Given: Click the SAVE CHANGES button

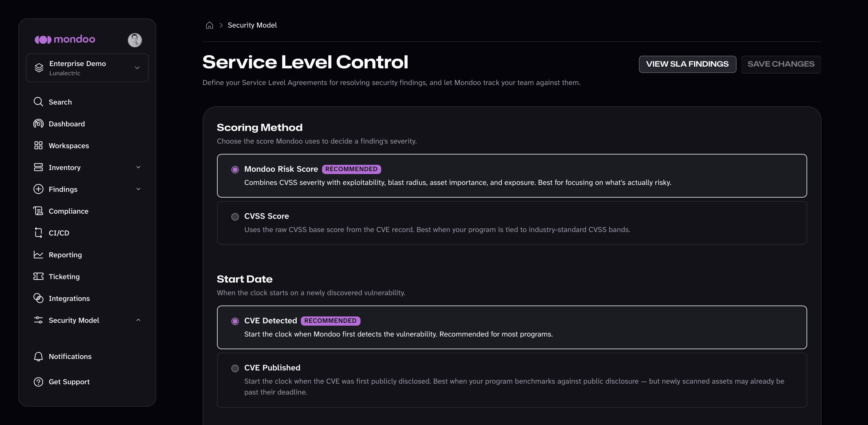Looking at the screenshot, I should 781,64.
